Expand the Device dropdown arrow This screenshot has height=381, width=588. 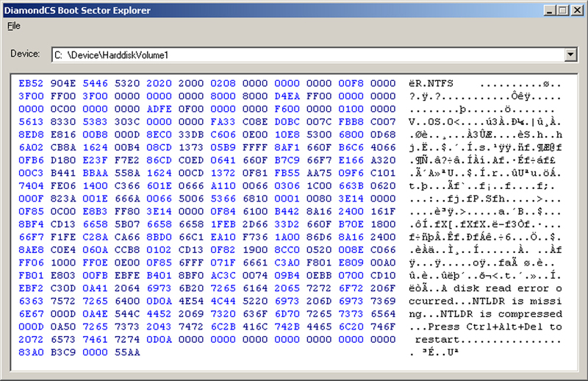click(x=570, y=54)
